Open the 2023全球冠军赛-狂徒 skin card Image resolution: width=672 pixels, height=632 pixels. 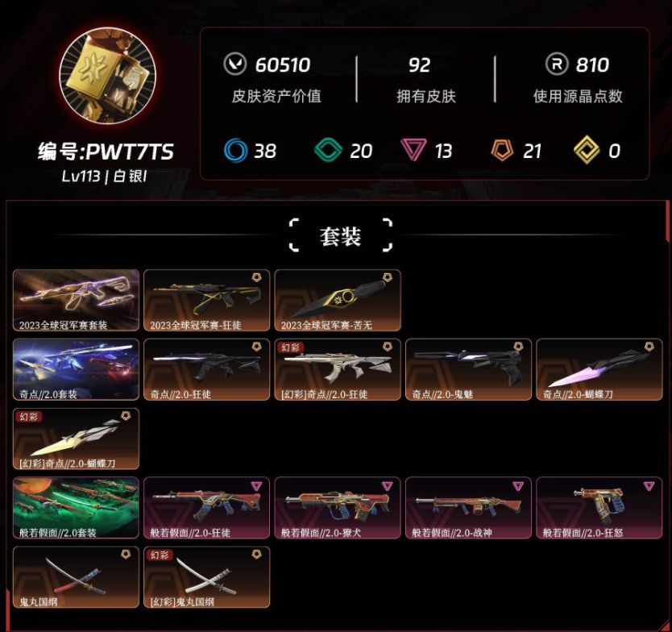tap(206, 300)
